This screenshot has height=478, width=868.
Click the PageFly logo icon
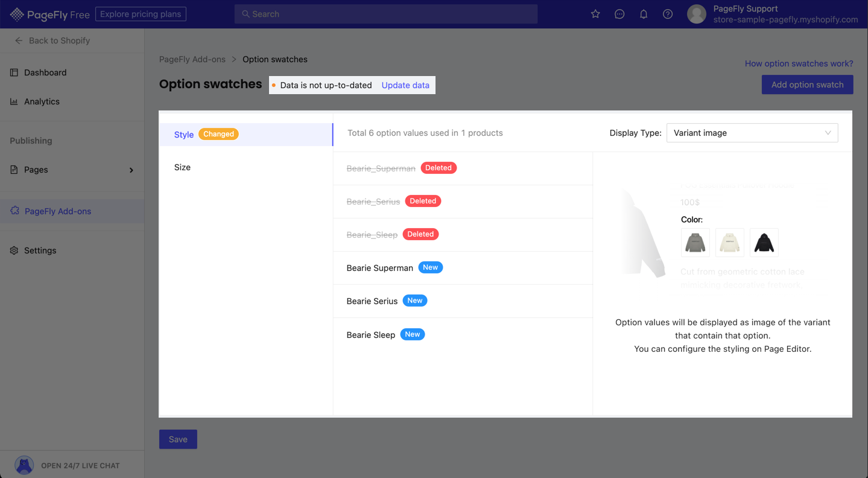coord(17,14)
